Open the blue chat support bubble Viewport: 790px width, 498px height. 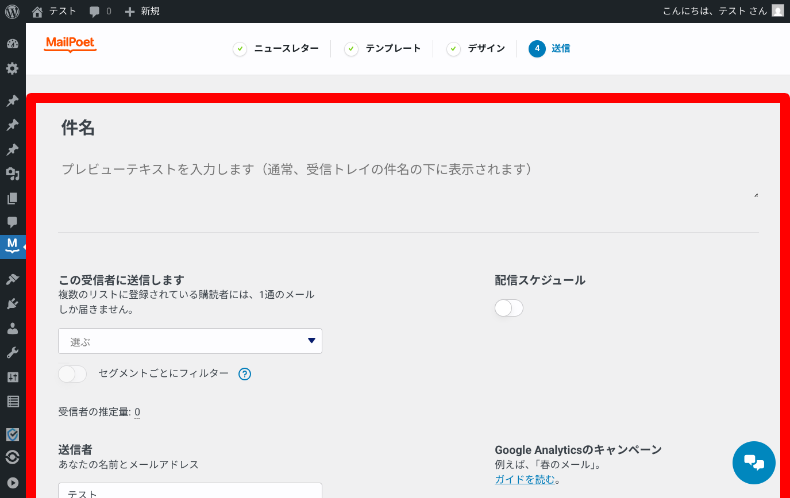[x=754, y=463]
